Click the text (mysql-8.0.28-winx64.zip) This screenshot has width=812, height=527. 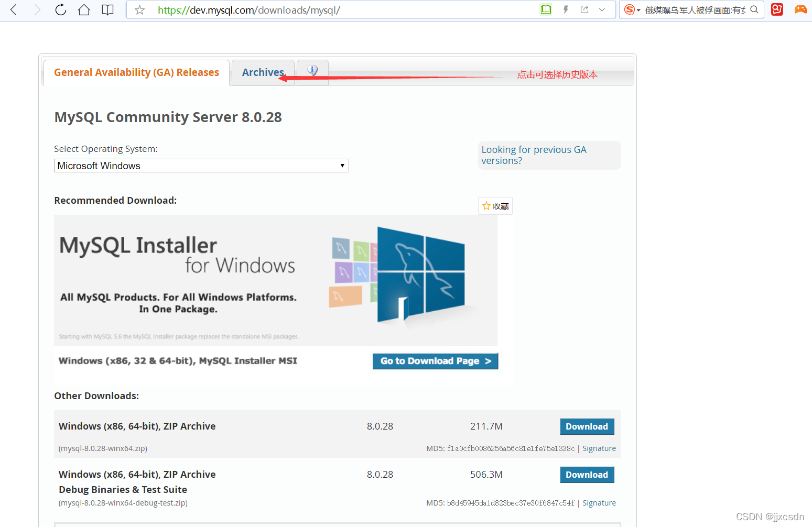point(103,448)
